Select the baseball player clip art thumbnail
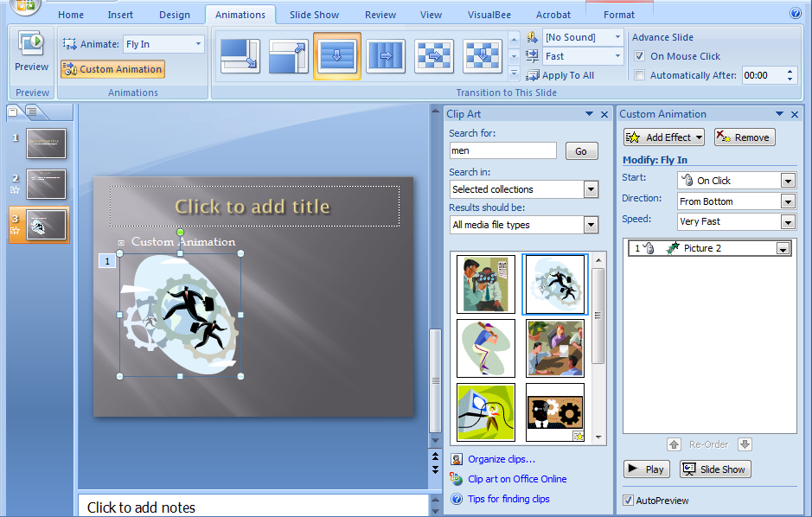Image resolution: width=812 pixels, height=517 pixels. point(486,348)
